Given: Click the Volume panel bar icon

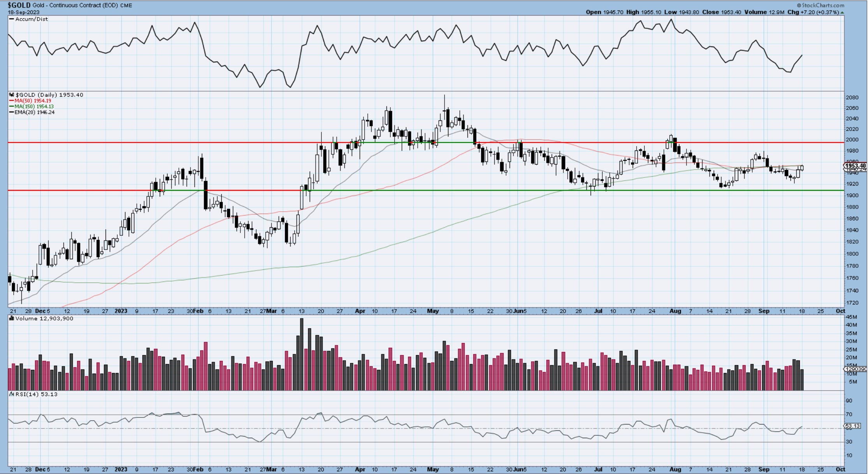Looking at the screenshot, I should point(12,318).
